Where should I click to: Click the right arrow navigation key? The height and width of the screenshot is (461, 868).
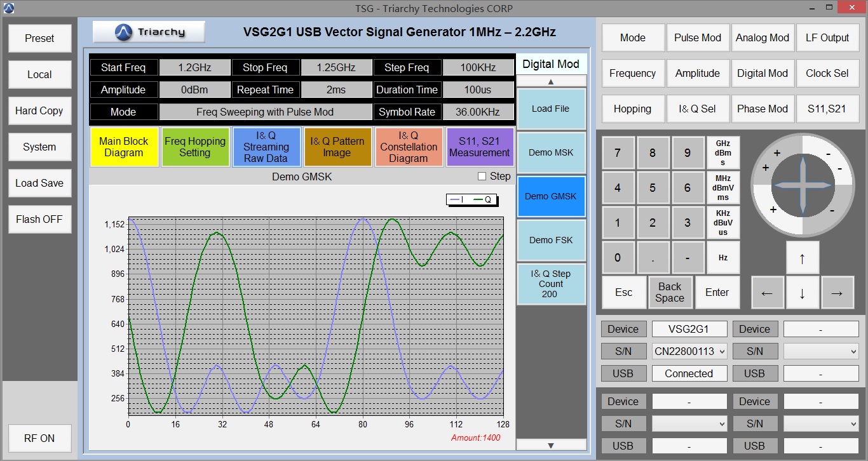[837, 293]
